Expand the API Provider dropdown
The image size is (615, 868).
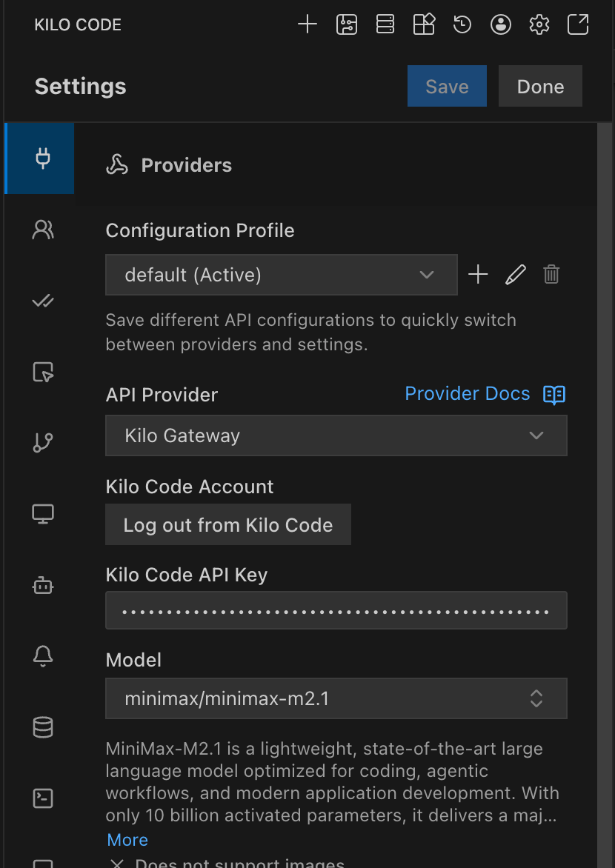[336, 435]
